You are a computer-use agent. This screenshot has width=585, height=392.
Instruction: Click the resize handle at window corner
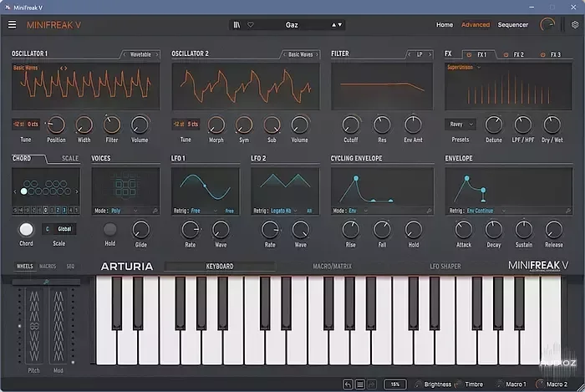[581, 388]
